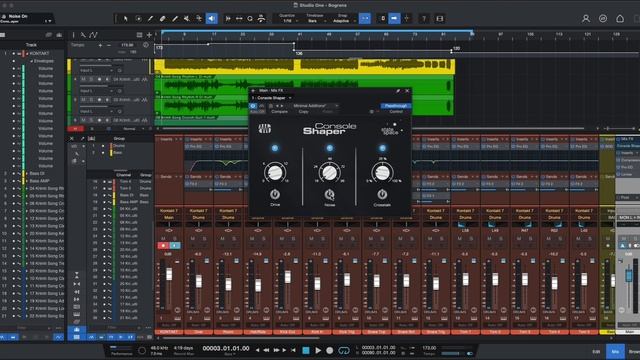The height and width of the screenshot is (360, 640).
Task: Select the Arrow tool in the toolbar
Action: click(x=126, y=18)
